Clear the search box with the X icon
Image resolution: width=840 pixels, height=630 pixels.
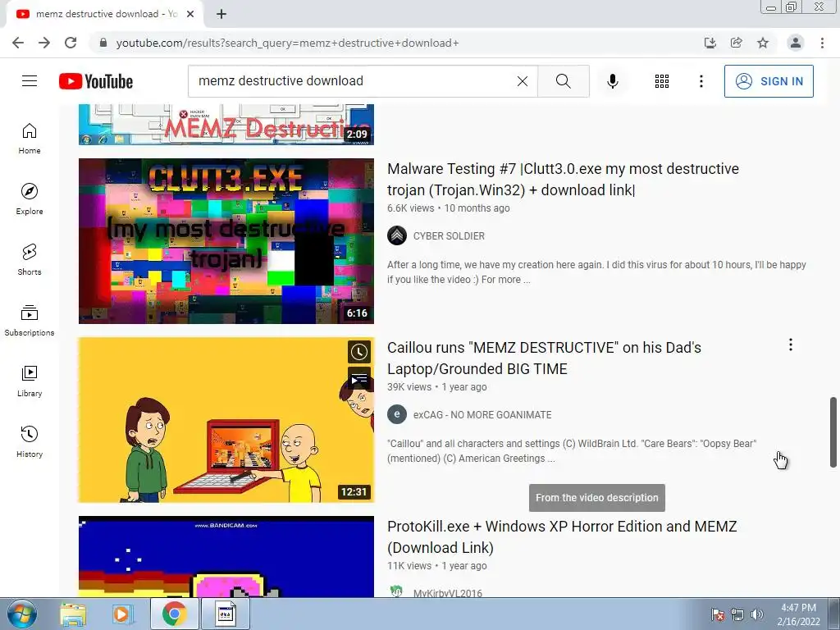pos(523,81)
